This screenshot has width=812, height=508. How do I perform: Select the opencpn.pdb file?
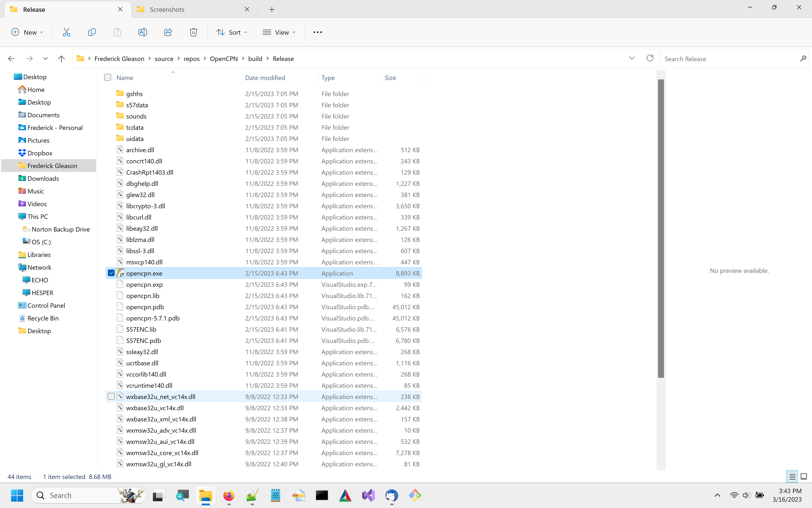coord(264,307)
